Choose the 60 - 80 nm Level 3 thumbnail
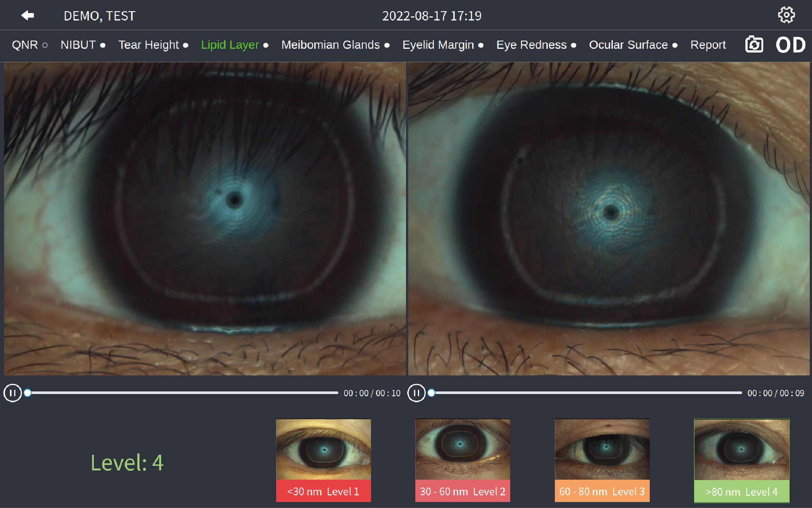The height and width of the screenshot is (508, 812). [x=602, y=460]
